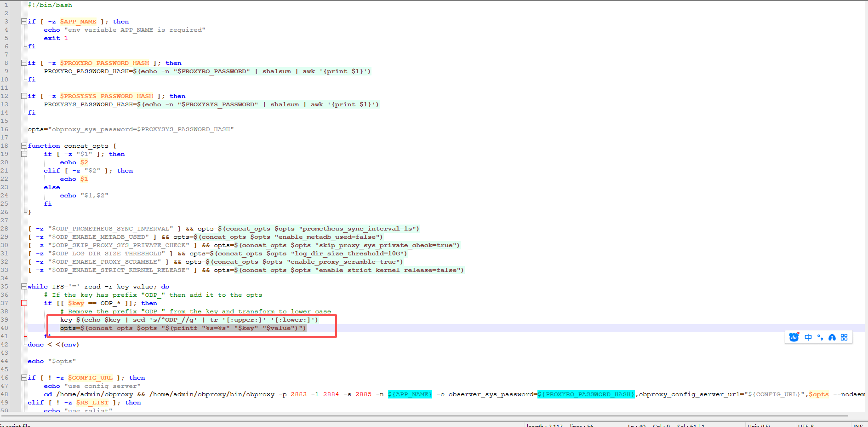This screenshot has width=868, height=427.
Task: Collapse the PROSYSYS_PASSWORD_HASH if block on line 12
Action: tap(24, 96)
